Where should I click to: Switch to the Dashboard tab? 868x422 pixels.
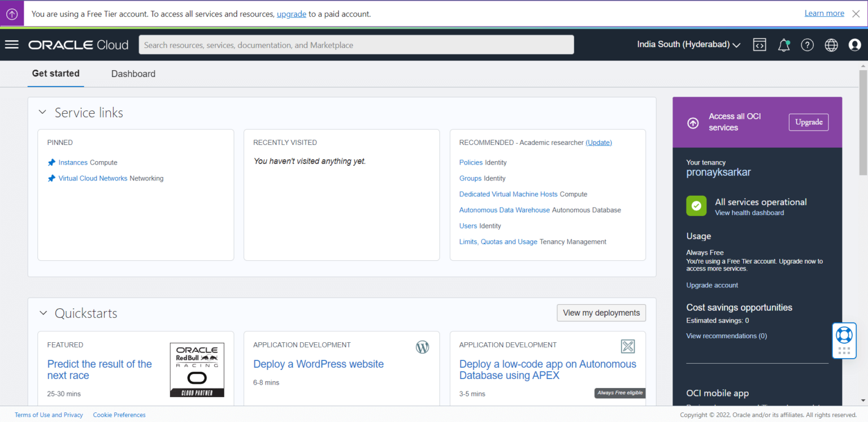133,74
